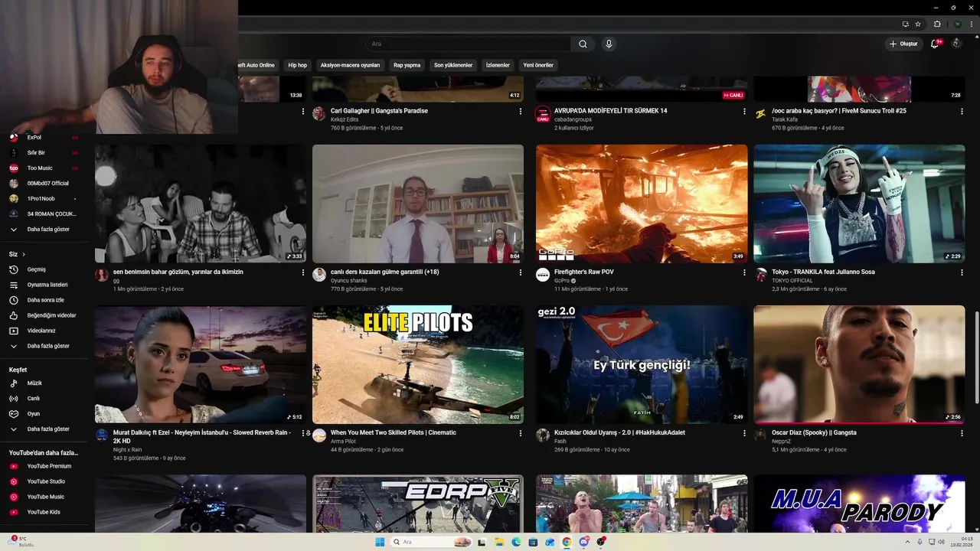Open the Murat Dalkılıç ft Ezel thumbnail

tap(201, 365)
